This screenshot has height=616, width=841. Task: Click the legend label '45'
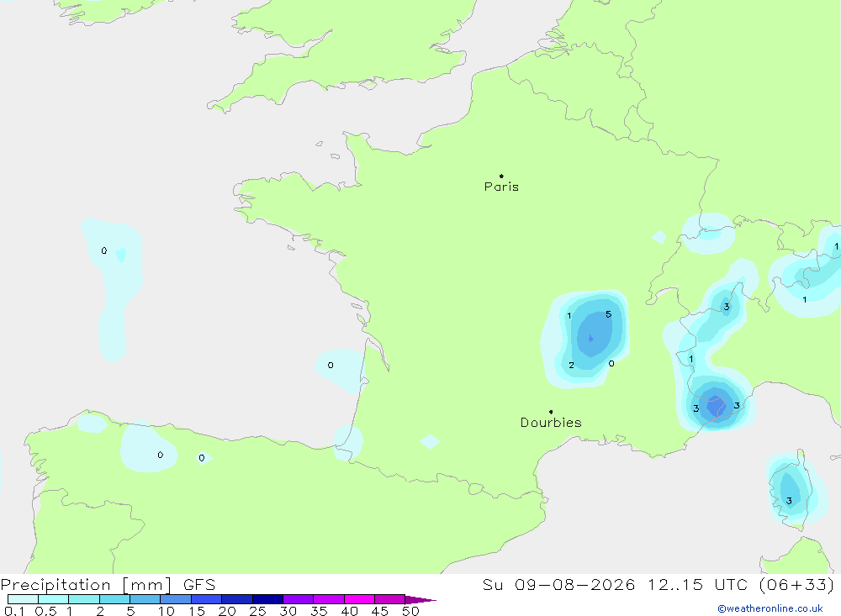coord(380,611)
